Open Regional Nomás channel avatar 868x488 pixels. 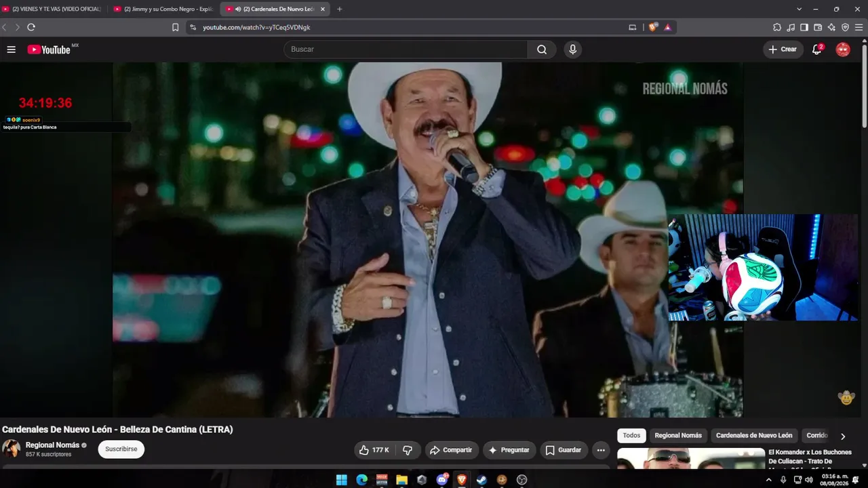point(12,449)
